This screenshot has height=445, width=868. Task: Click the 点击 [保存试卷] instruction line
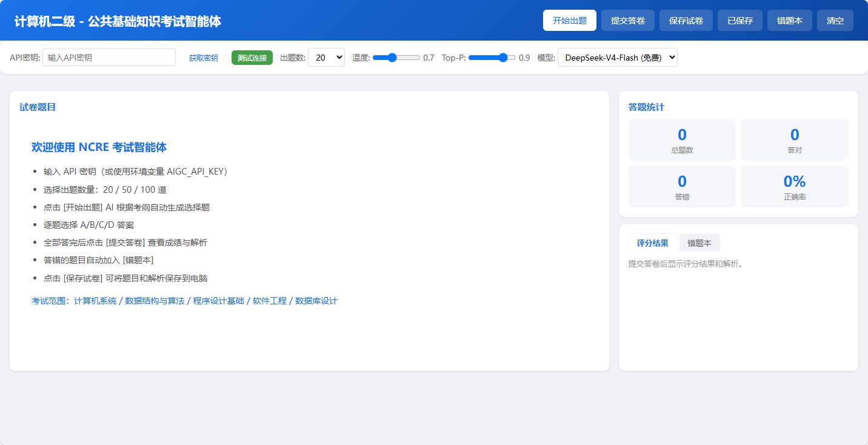pos(125,278)
